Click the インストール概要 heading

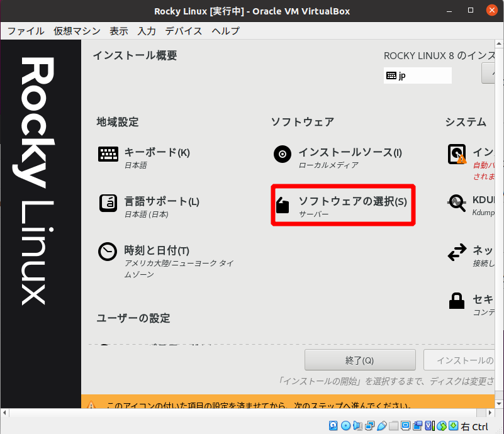click(135, 55)
